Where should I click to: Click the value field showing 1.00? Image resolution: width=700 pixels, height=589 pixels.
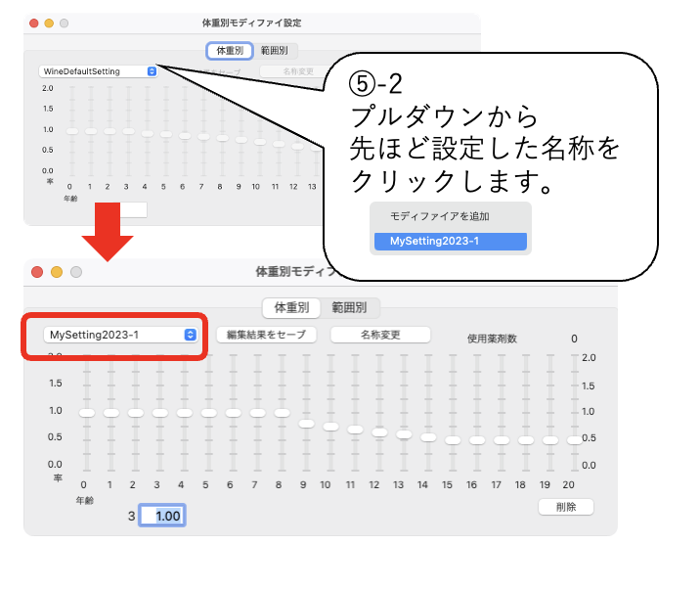pyautogui.click(x=163, y=515)
